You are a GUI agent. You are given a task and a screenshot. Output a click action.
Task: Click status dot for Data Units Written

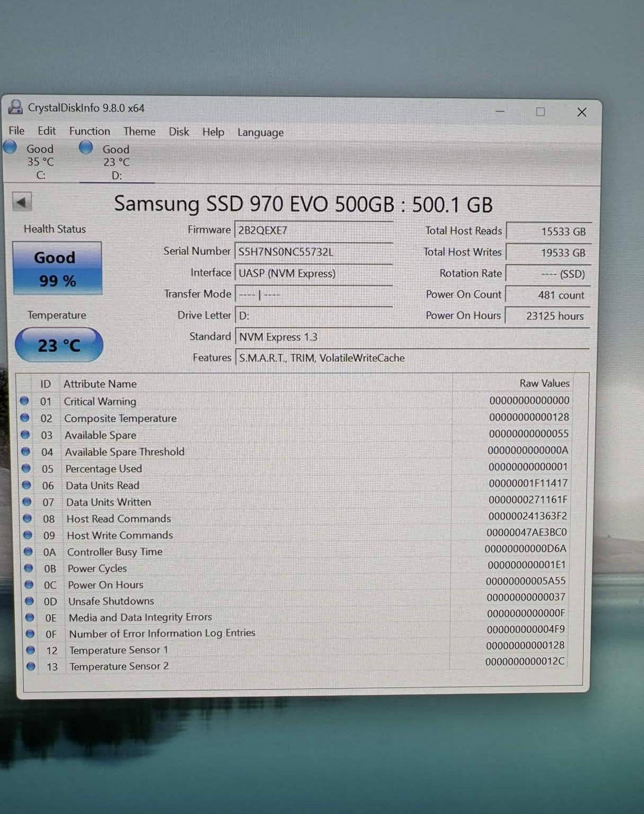coord(27,502)
